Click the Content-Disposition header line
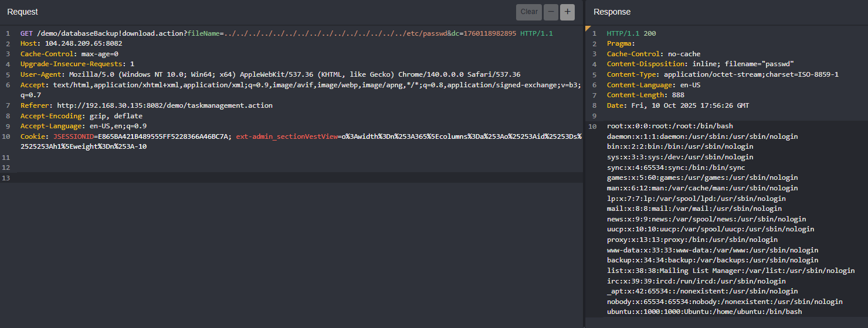This screenshot has width=868, height=328. [700, 64]
